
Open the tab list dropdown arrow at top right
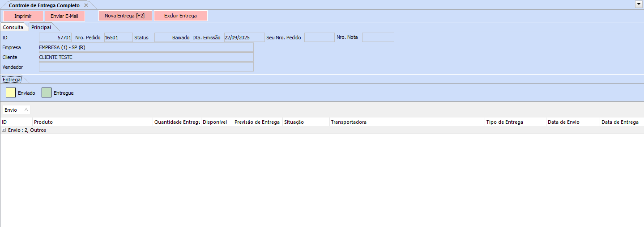639,4
